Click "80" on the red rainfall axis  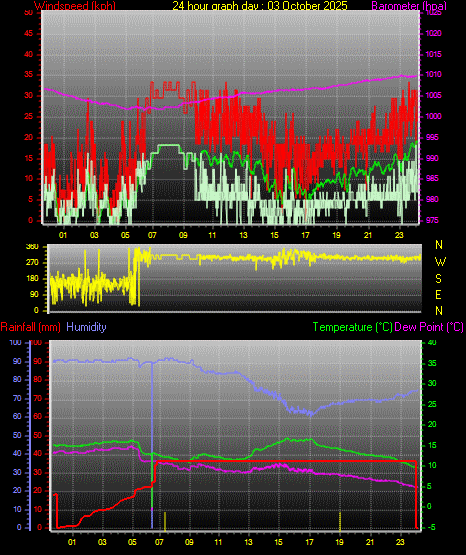tap(37, 379)
